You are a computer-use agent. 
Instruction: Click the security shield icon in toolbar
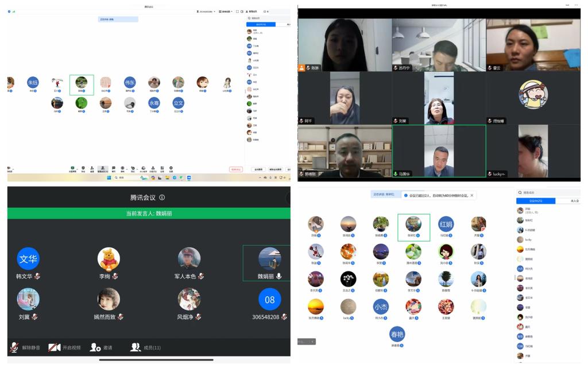click(x=83, y=168)
